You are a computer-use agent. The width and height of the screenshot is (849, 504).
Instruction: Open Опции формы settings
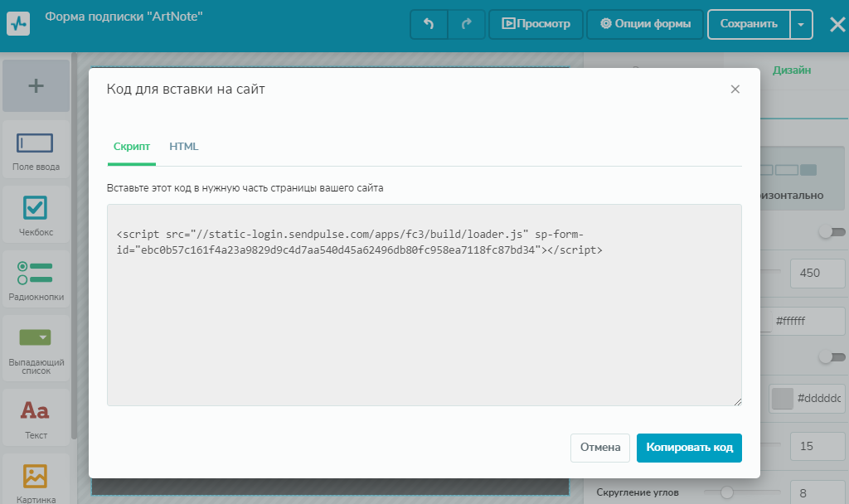(x=645, y=24)
